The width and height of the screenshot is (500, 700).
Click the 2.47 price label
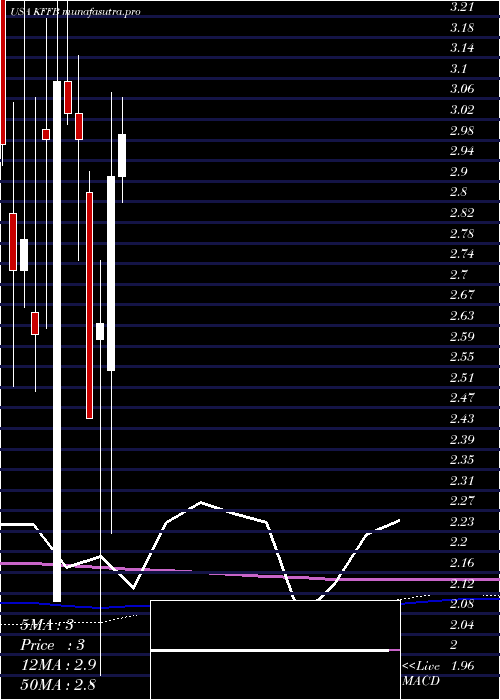click(462, 398)
